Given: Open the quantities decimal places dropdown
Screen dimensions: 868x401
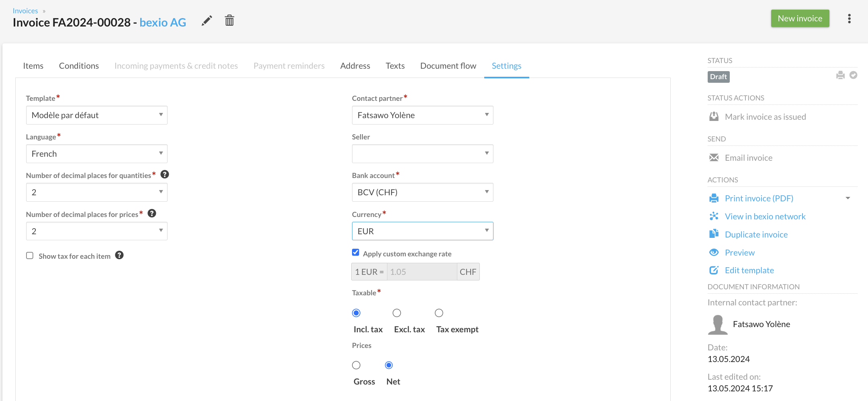Looking at the screenshot, I should click(97, 192).
